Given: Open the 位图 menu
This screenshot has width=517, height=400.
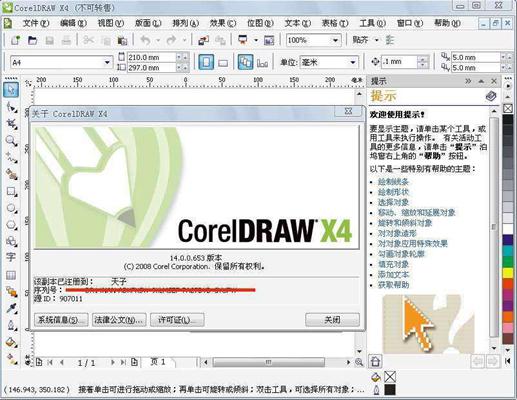Looking at the screenshot, I should [260, 23].
